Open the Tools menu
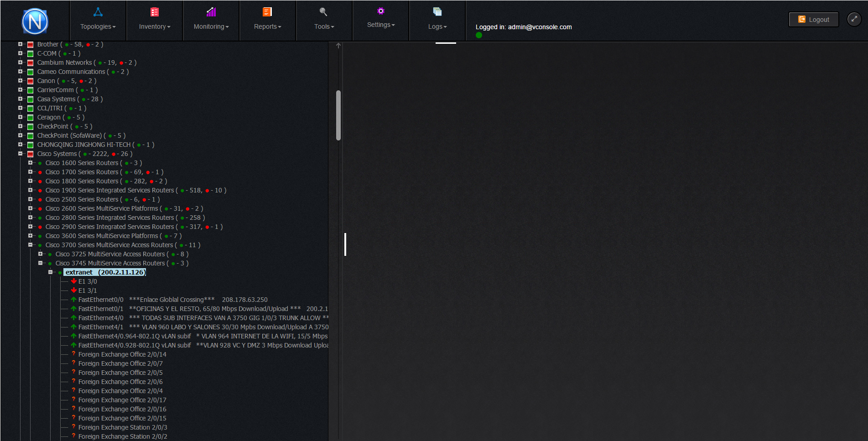The height and width of the screenshot is (441, 868). pos(324,21)
